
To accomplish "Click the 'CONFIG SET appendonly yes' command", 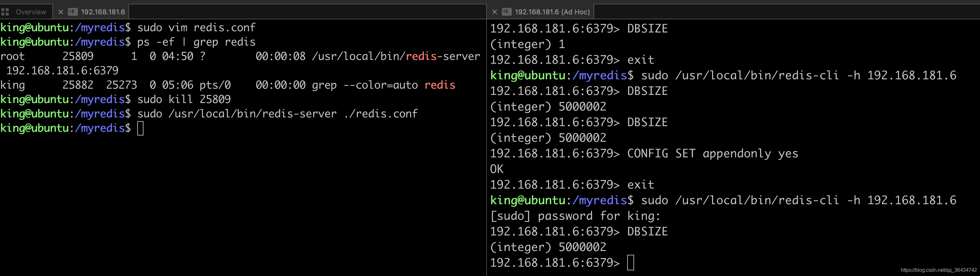I will [713, 153].
